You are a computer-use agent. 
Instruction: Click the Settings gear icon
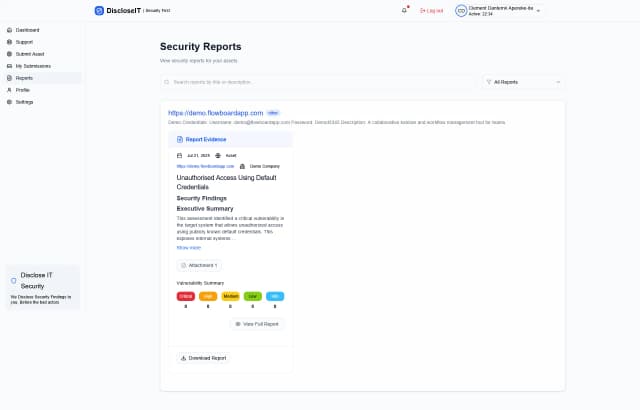pyautogui.click(x=10, y=102)
